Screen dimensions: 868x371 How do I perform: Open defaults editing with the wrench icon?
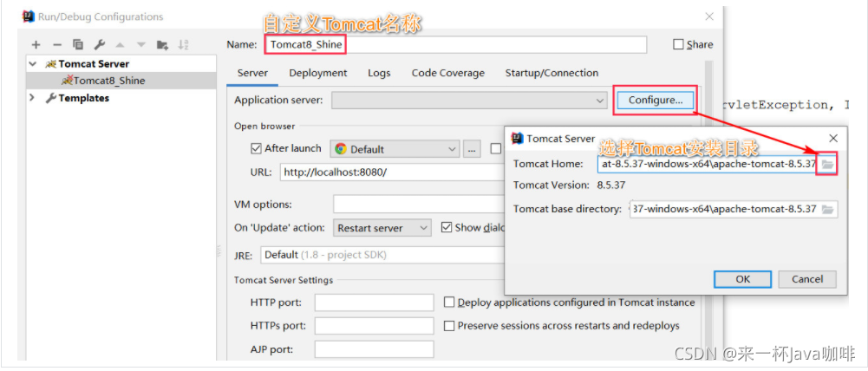pos(99,45)
